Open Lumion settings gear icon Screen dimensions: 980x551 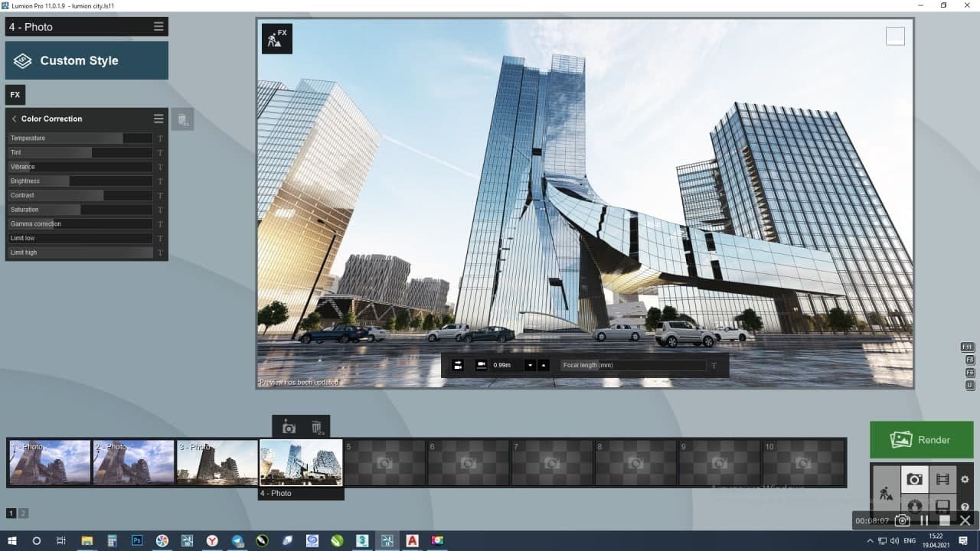point(965,480)
